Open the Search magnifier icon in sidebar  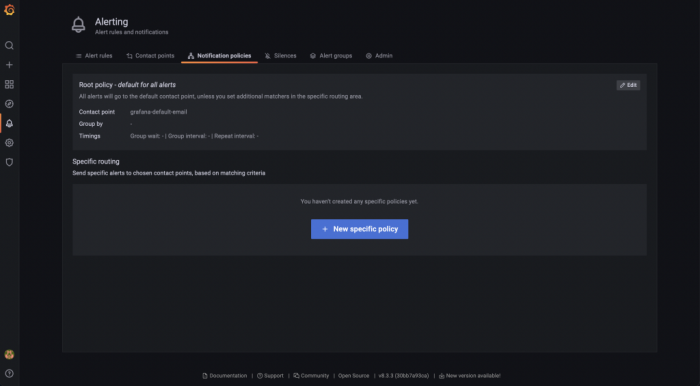coord(9,46)
